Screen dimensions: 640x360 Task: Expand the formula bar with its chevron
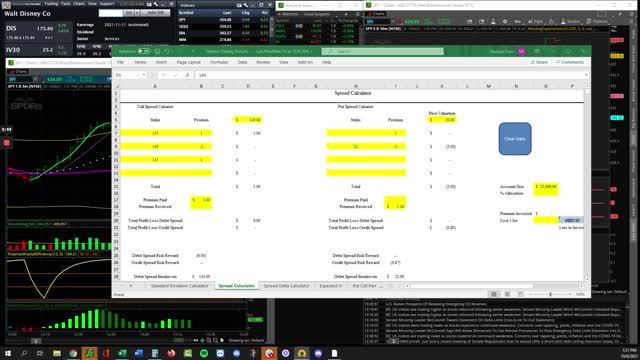click(x=586, y=75)
